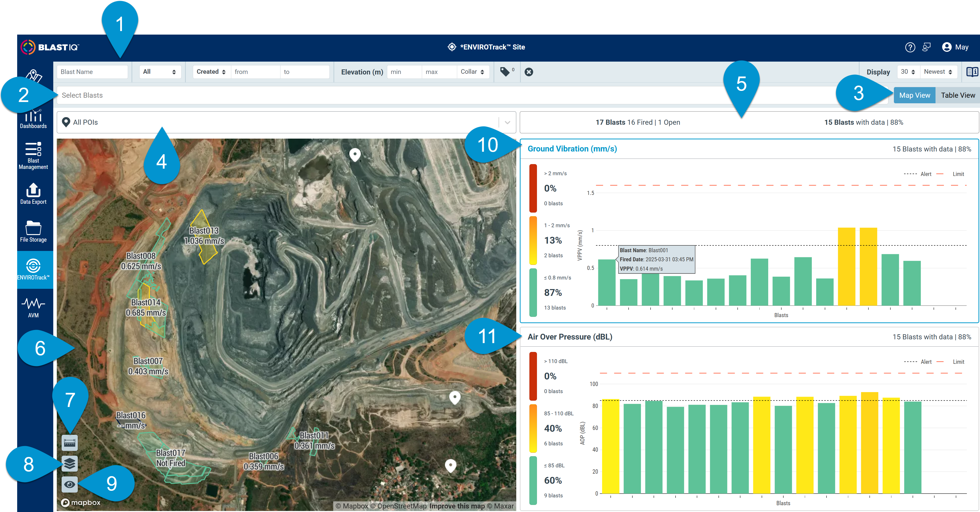This screenshot has width=980, height=512.
Task: Toggle the Limit legend in Ground Vibration chart
Action: [950, 174]
